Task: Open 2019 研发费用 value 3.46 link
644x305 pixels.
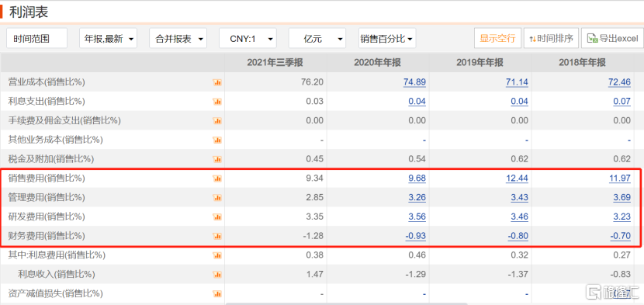Action: [519, 217]
